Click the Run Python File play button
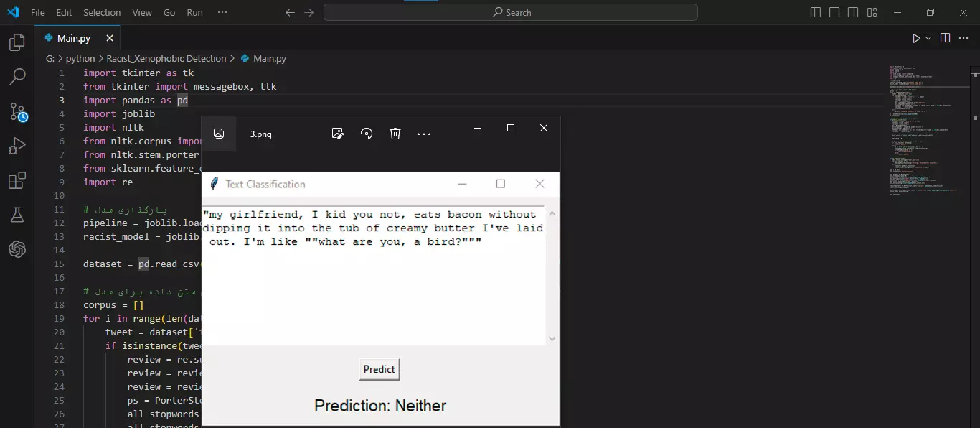The image size is (980, 428). [x=916, y=39]
